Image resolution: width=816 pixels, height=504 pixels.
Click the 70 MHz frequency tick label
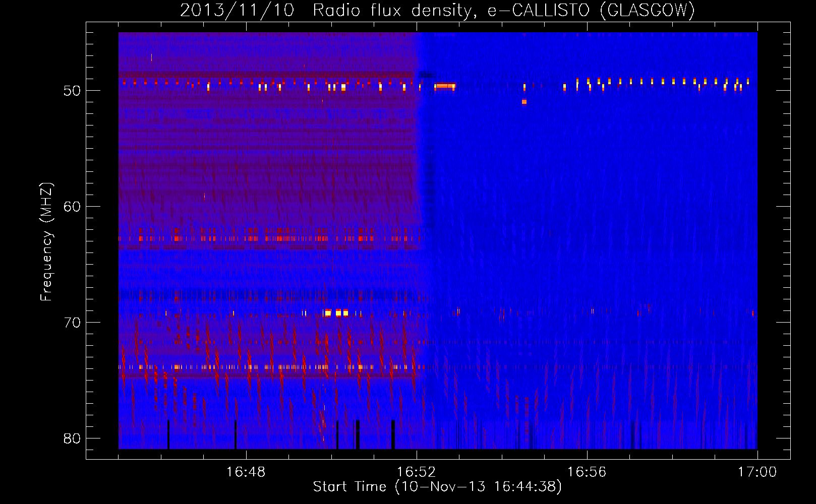(72, 323)
